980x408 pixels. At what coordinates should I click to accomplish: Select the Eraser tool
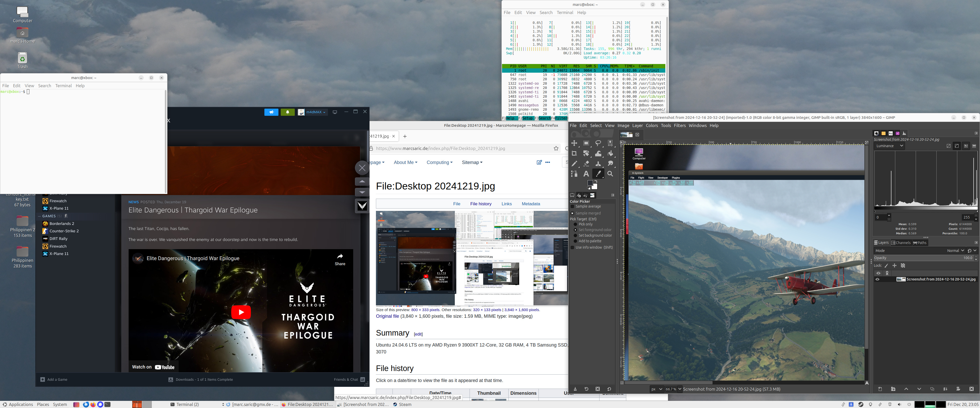pos(586,163)
